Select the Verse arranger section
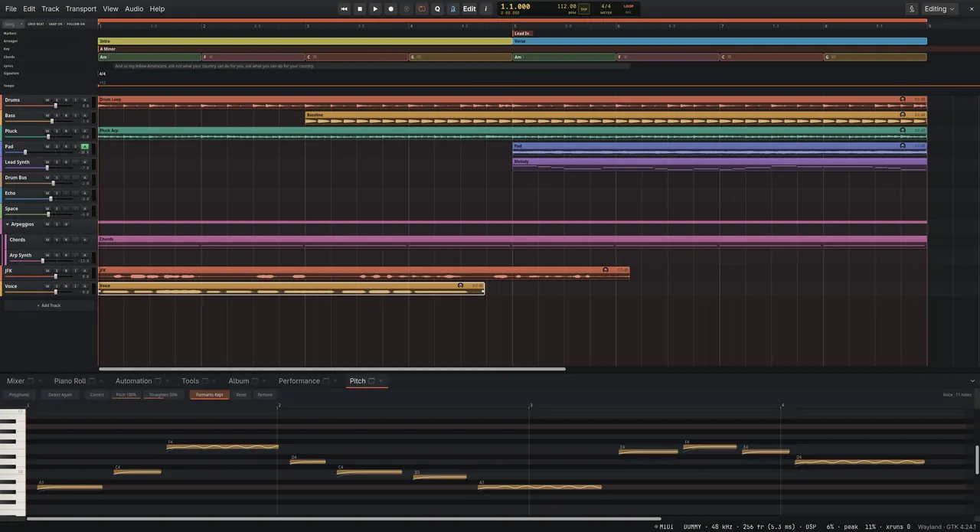Viewport: 980px width, 532px height. coord(720,41)
